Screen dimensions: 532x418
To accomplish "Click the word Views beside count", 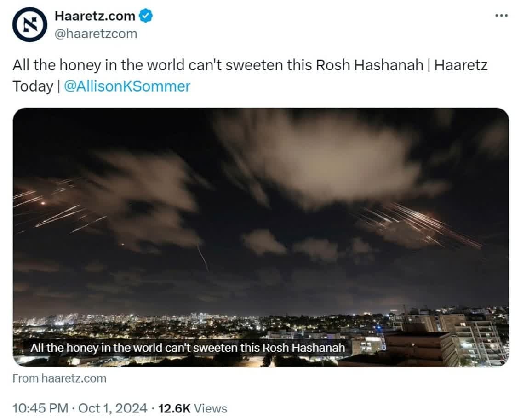I will 210,408.
